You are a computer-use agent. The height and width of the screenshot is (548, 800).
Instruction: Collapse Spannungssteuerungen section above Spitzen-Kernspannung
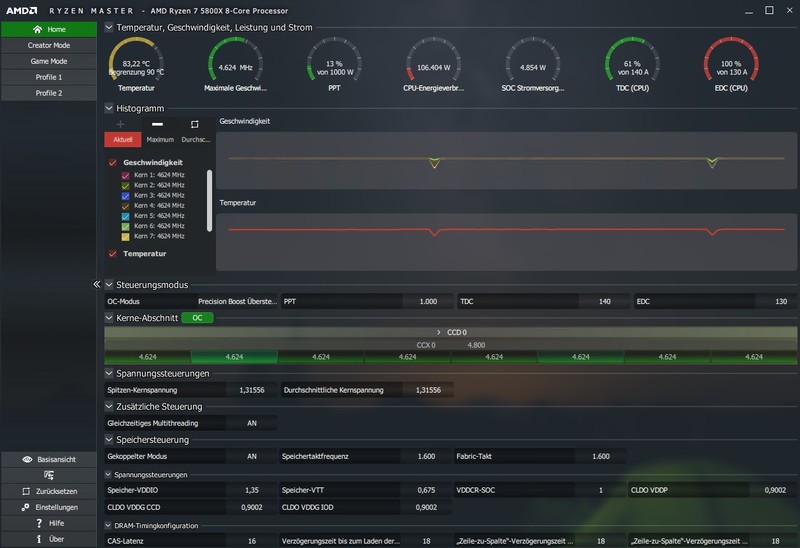pos(109,373)
